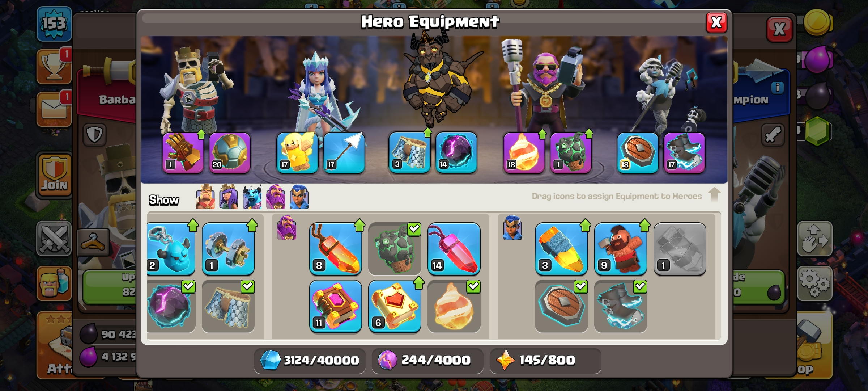The width and height of the screenshot is (868, 391).
Task: Filter equipment by Archer Queen portrait
Action: tap(229, 197)
